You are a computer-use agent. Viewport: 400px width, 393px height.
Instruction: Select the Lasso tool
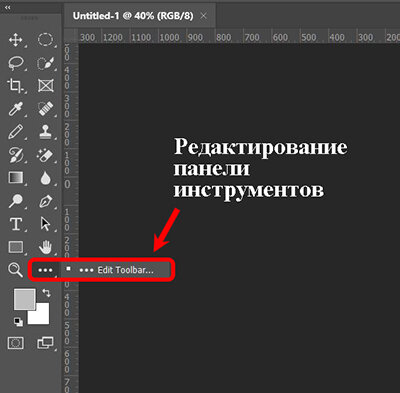16,63
